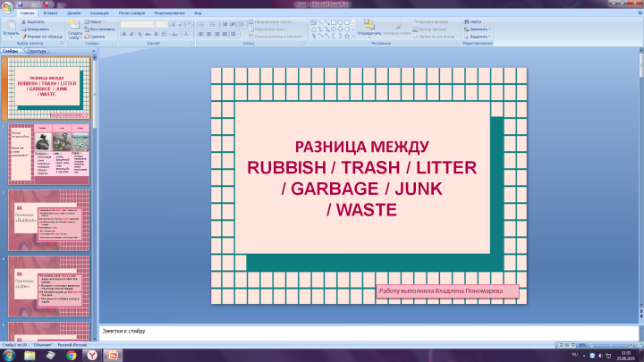The height and width of the screenshot is (362, 644).
Task: Open the Review (Рецензирование) tab
Action: point(170,13)
